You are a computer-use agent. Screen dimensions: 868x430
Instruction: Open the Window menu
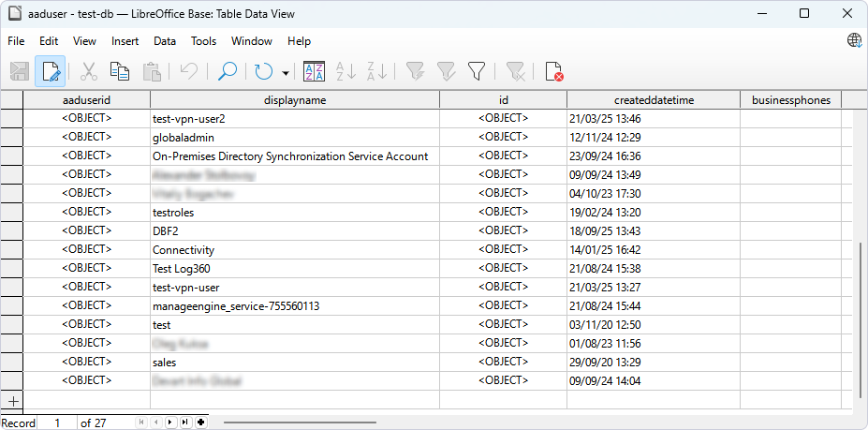click(252, 41)
